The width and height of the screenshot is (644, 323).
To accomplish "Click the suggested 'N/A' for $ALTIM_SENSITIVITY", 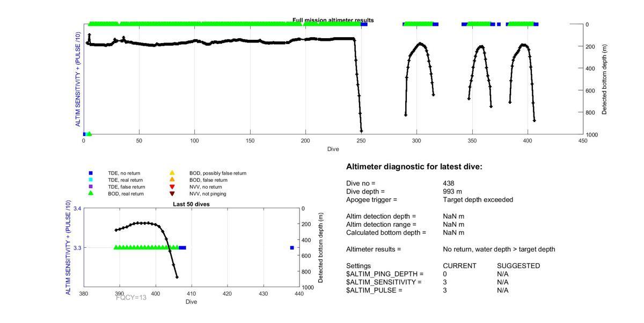I will coord(503,282).
